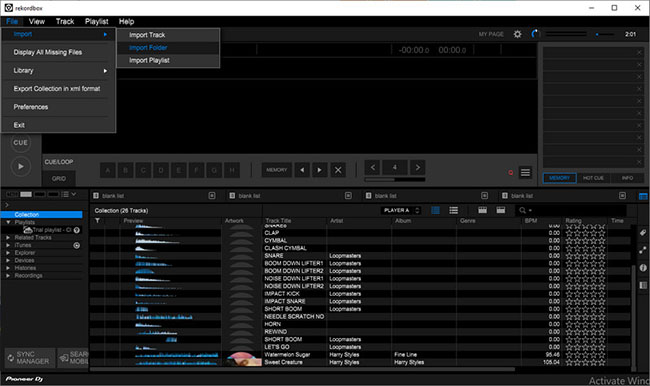This screenshot has width=650, height=386.
Task: Switch to the HOT CUE tab
Action: pos(593,178)
